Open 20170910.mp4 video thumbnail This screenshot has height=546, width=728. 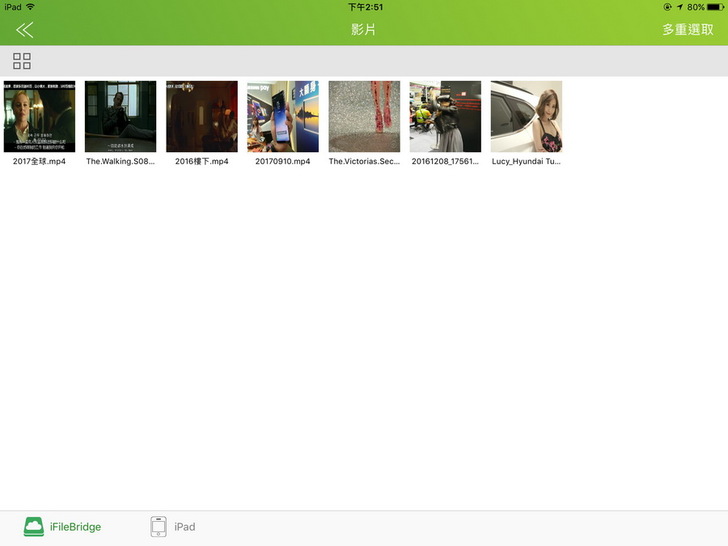283,117
